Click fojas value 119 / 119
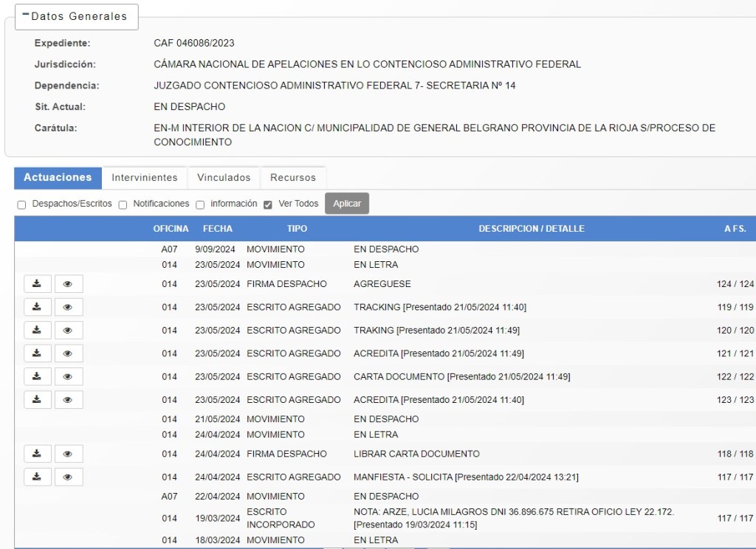This screenshot has width=756, height=549. pos(735,307)
